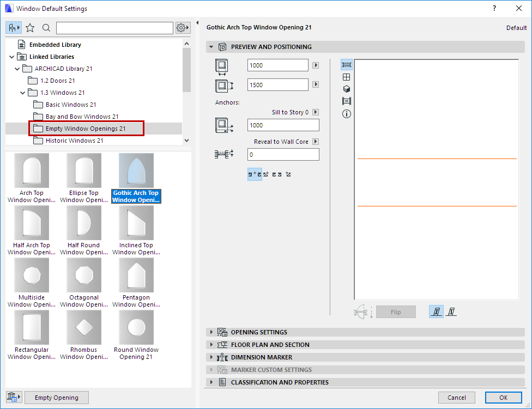Select the first anchor point option
This screenshot has width=532, height=409.
pos(255,174)
